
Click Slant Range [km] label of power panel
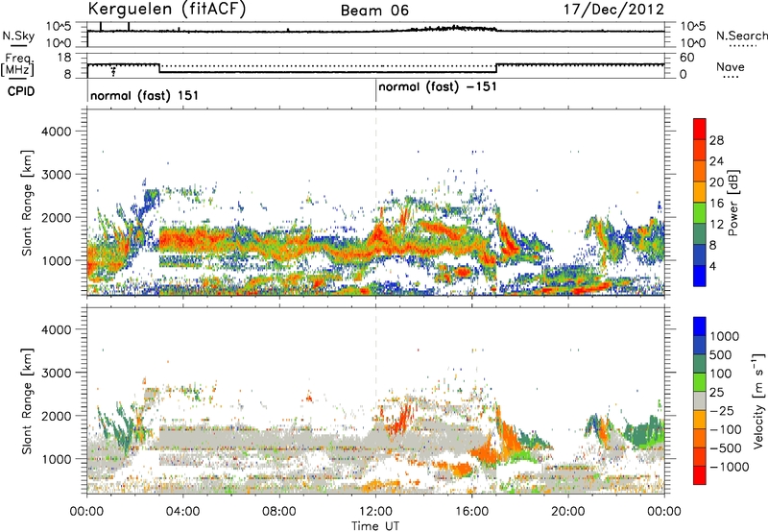[x=27, y=203]
